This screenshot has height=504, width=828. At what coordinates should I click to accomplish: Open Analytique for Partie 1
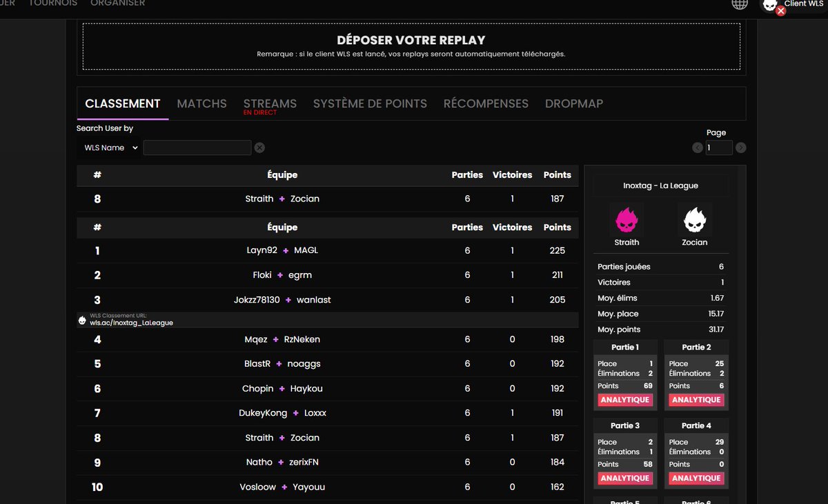coord(624,400)
